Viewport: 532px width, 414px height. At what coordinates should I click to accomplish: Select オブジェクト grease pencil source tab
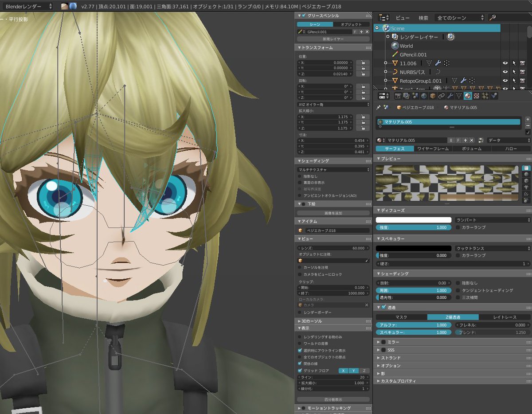(352, 24)
